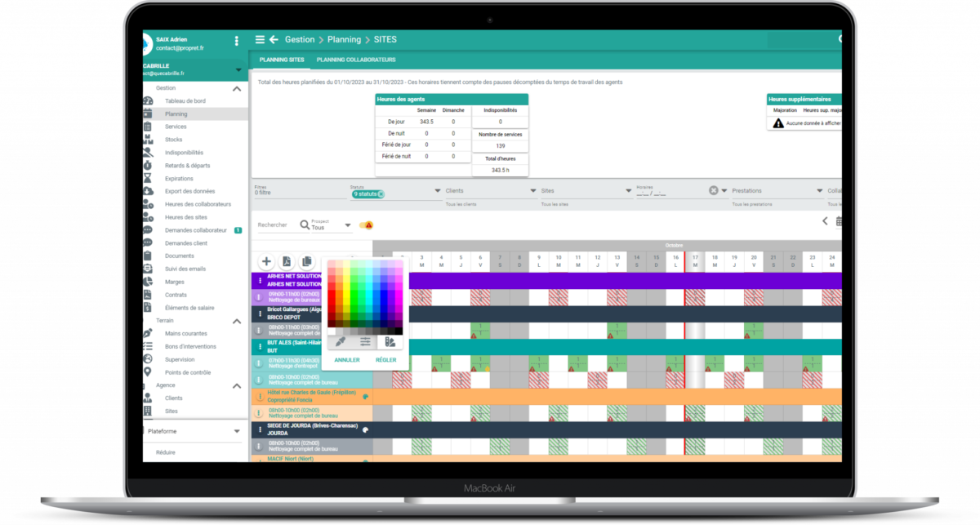Viewport: 980px width, 525px height.
Task: Remove the 9 statuts filter chip
Action: [381, 194]
